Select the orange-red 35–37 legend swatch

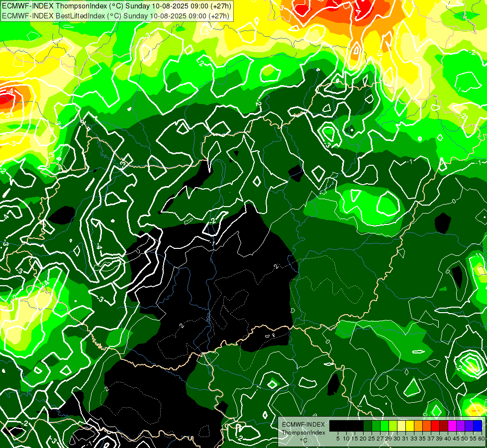pyautogui.click(x=427, y=426)
